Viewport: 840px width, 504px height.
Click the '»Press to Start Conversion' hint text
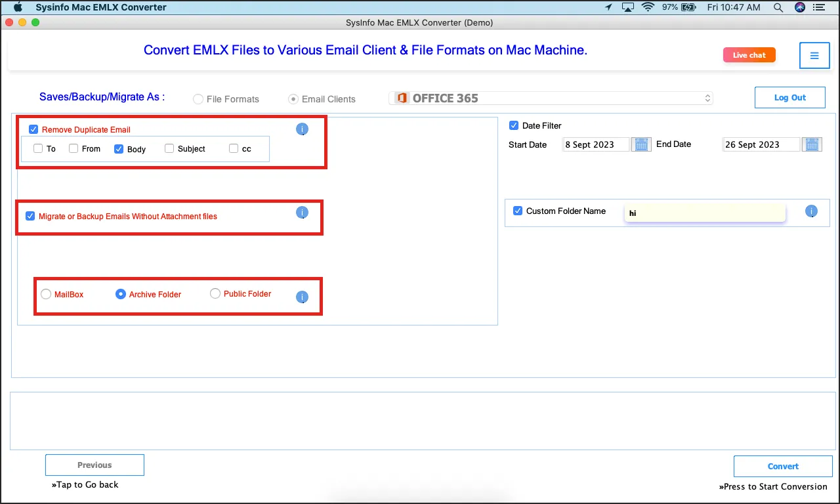click(x=773, y=486)
